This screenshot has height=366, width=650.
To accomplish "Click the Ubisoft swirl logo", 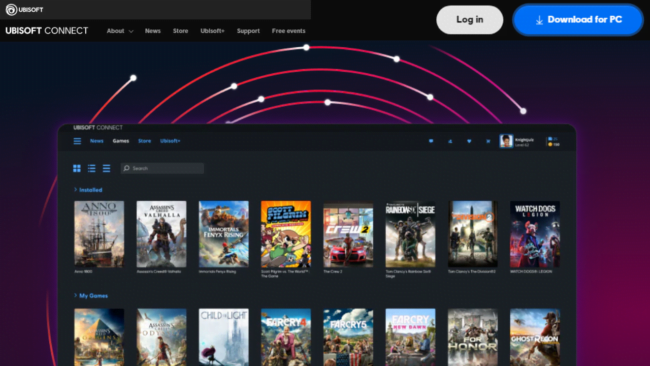I will pos(11,10).
